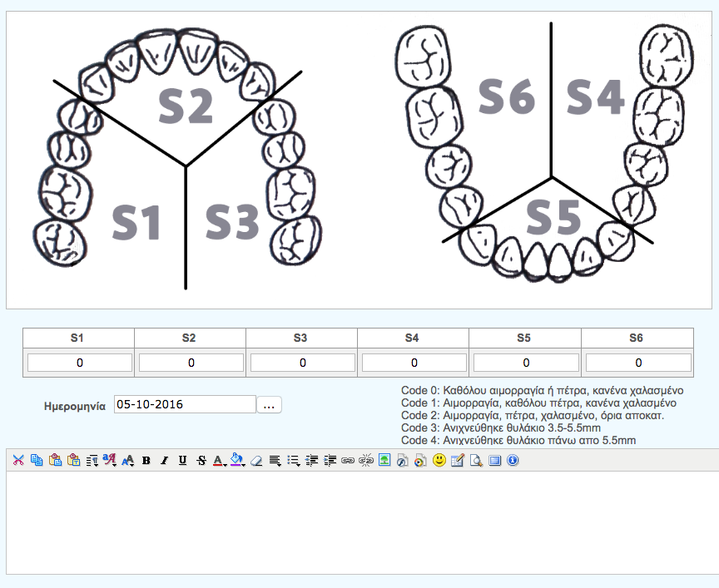Click the S2 sextant in upper jaw diagram
Image resolution: width=719 pixels, height=588 pixels.
[186, 106]
